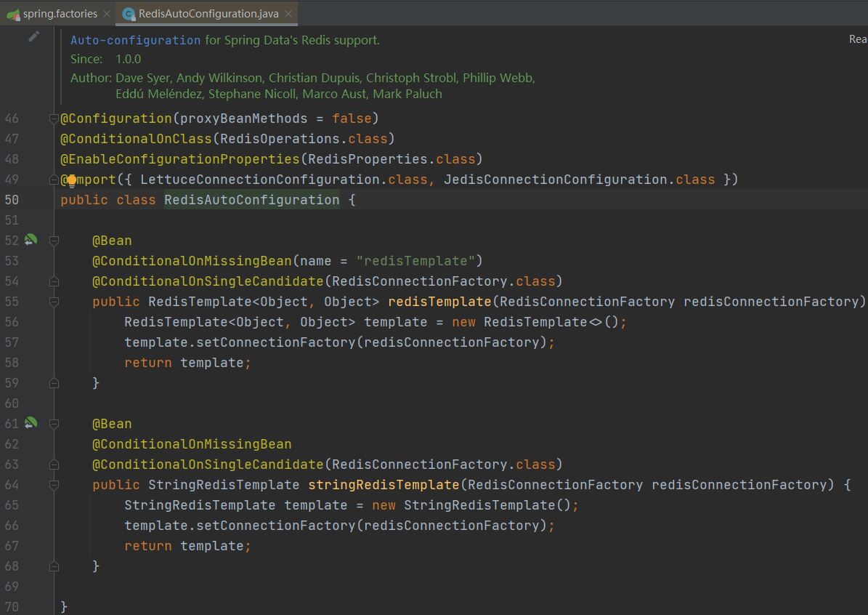Click the 'Since: 1.0.0' doc line

(x=106, y=59)
